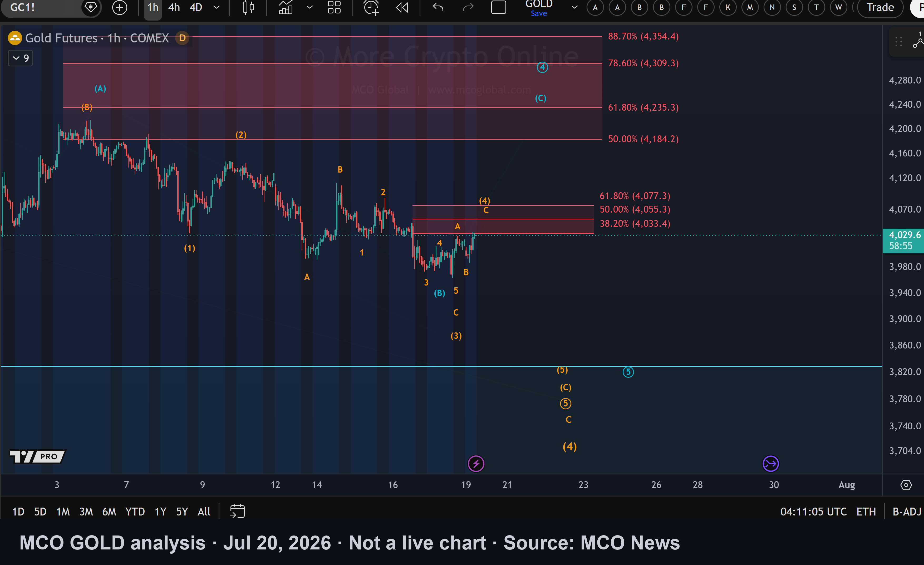Show All available data range
Image resolution: width=924 pixels, height=565 pixels.
click(204, 511)
